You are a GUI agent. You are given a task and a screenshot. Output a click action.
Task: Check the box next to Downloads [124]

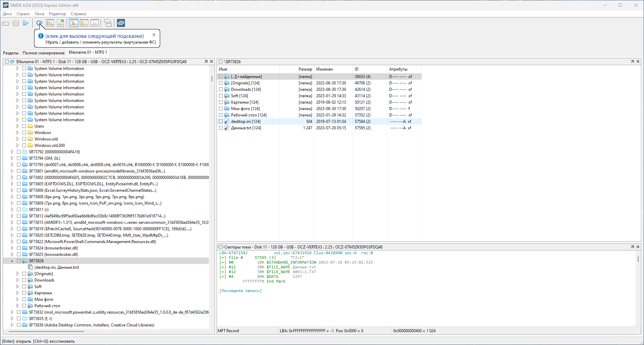(x=221, y=89)
